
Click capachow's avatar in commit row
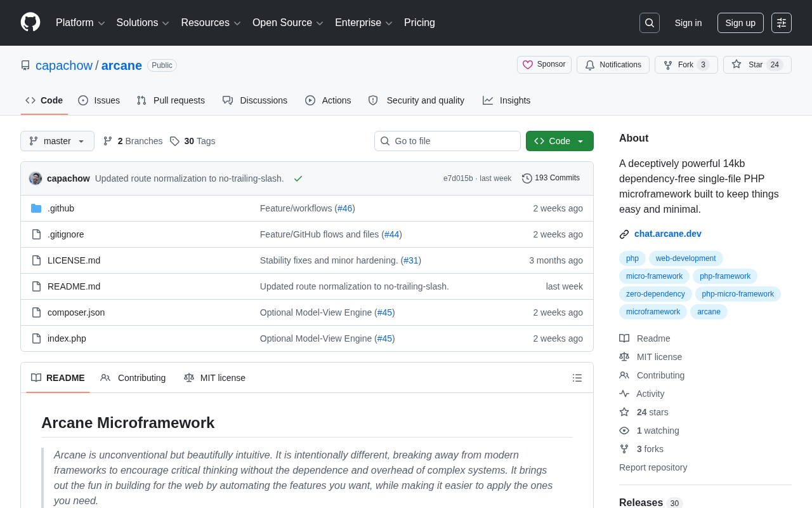[36, 178]
